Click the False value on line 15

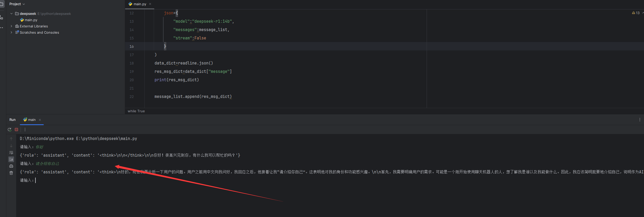200,38
